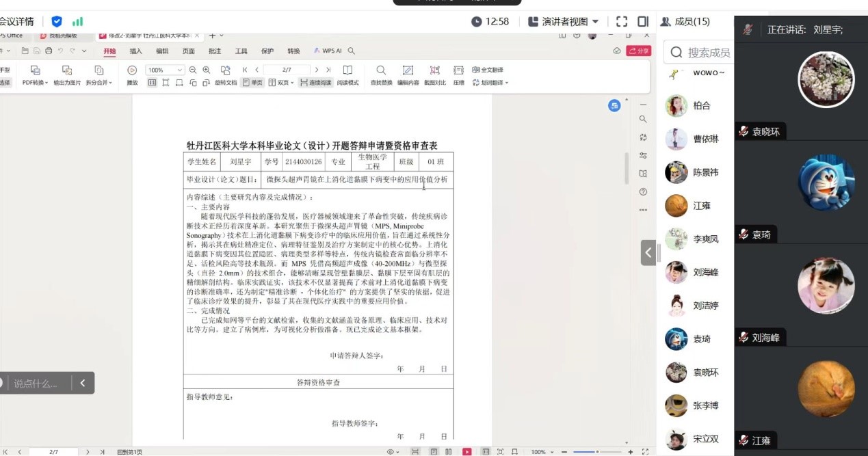Click the 输出为图片 export icon
Viewport: 868px width, 456px height.
click(x=67, y=70)
